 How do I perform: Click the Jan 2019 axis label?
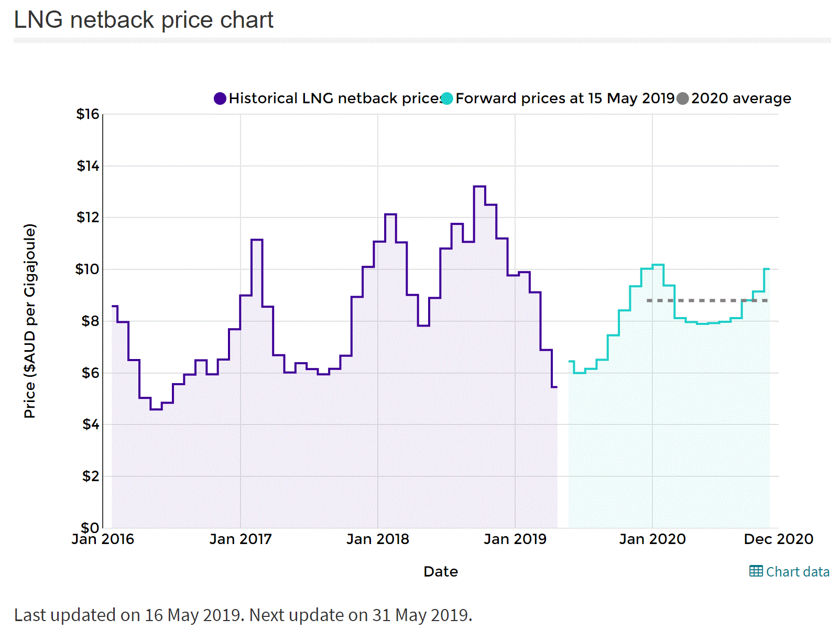515,539
